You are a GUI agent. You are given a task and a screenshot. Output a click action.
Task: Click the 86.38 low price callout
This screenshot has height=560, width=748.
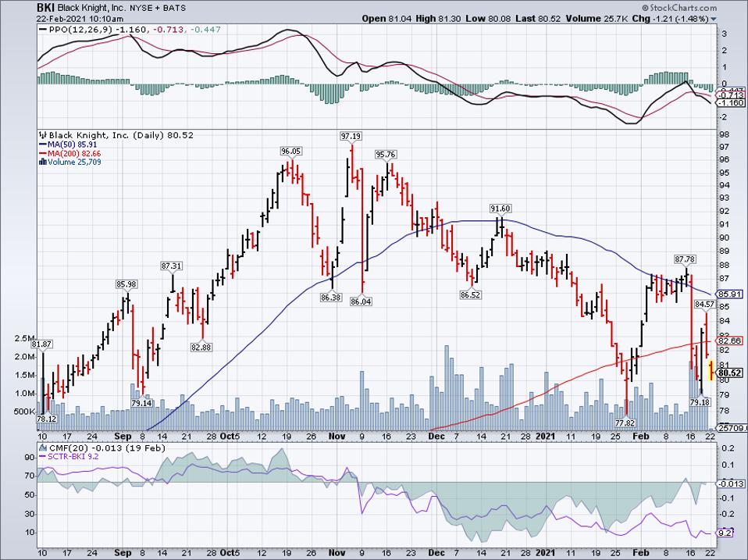point(330,297)
